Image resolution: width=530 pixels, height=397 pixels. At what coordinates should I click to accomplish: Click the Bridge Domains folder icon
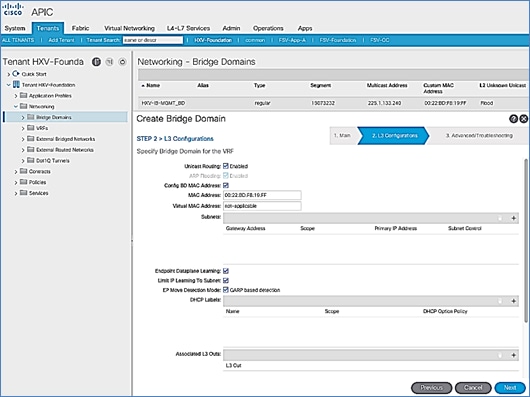click(31, 117)
